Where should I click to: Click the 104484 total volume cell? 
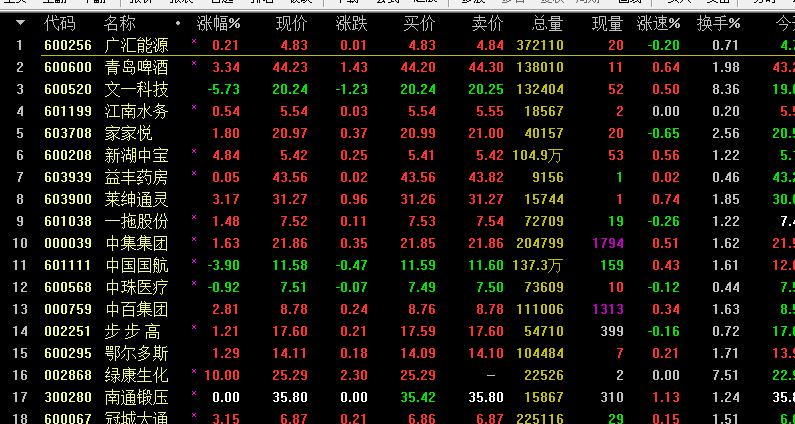540,353
